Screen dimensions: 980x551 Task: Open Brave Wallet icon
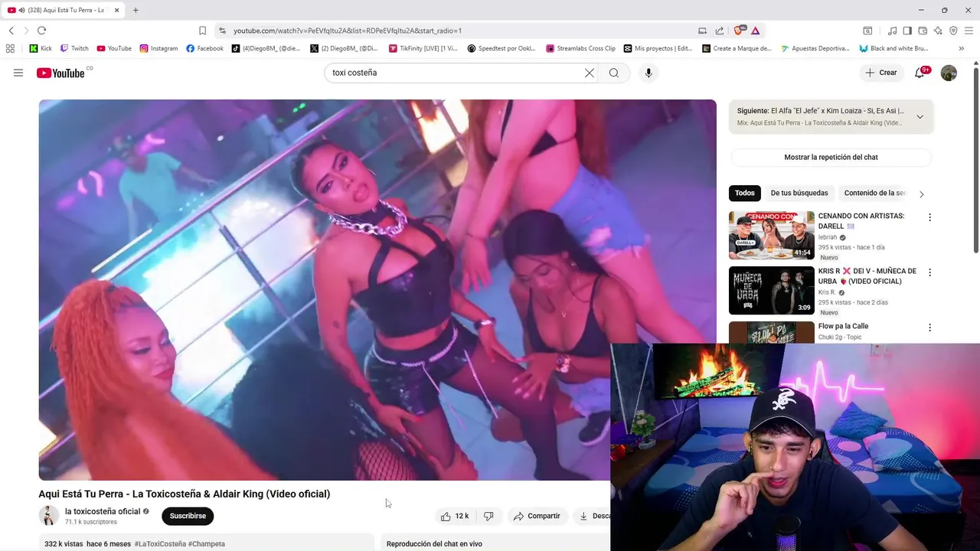coord(923,31)
